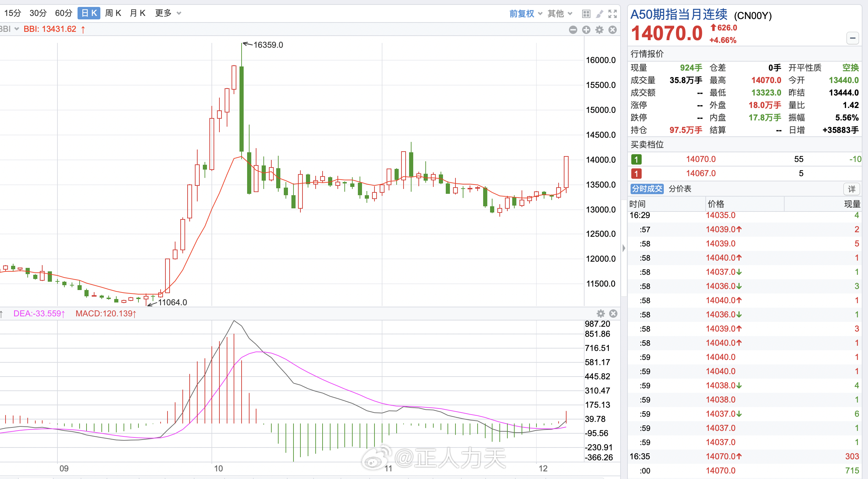Click the 外盘 value 18.0万手
Viewport: 868px width, 479px height.
click(x=765, y=105)
